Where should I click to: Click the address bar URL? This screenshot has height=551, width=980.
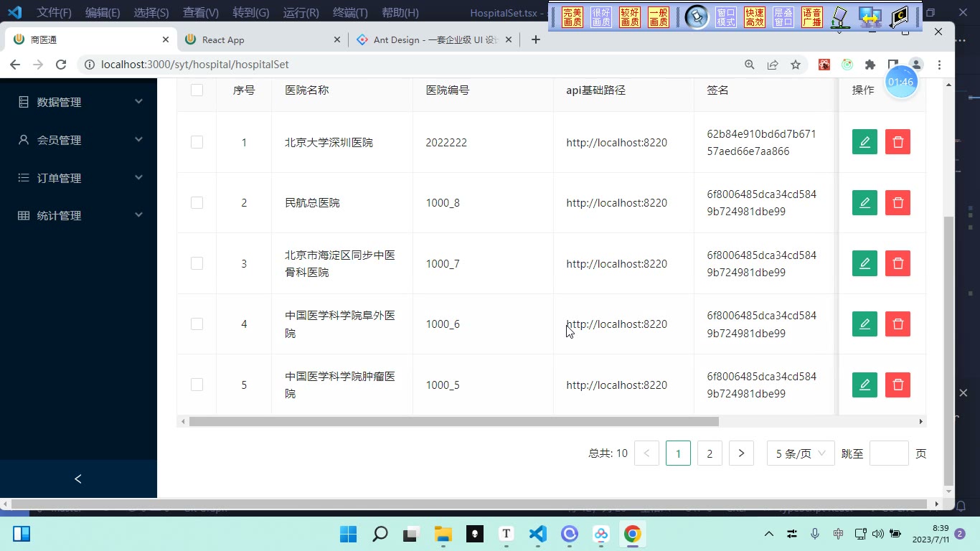click(194, 65)
